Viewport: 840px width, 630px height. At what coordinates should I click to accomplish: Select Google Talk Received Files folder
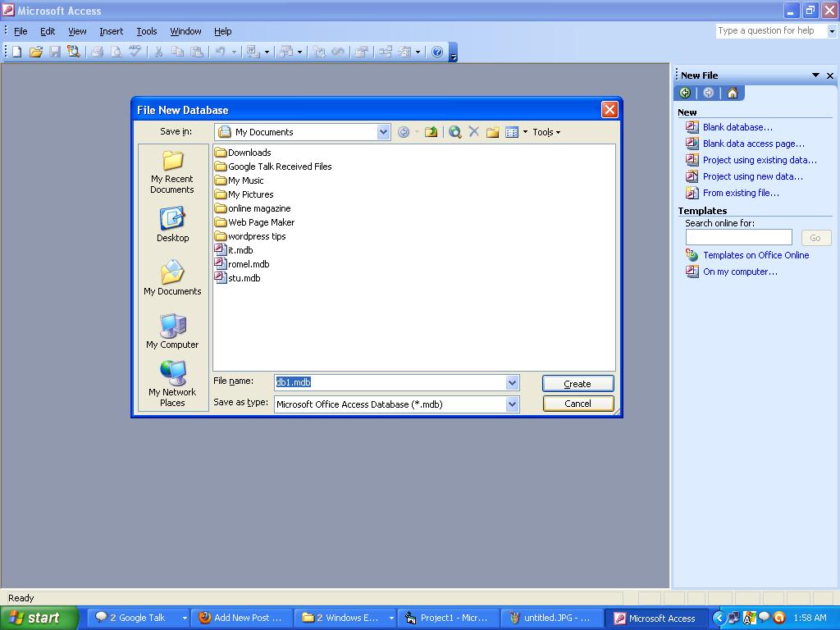click(x=273, y=167)
